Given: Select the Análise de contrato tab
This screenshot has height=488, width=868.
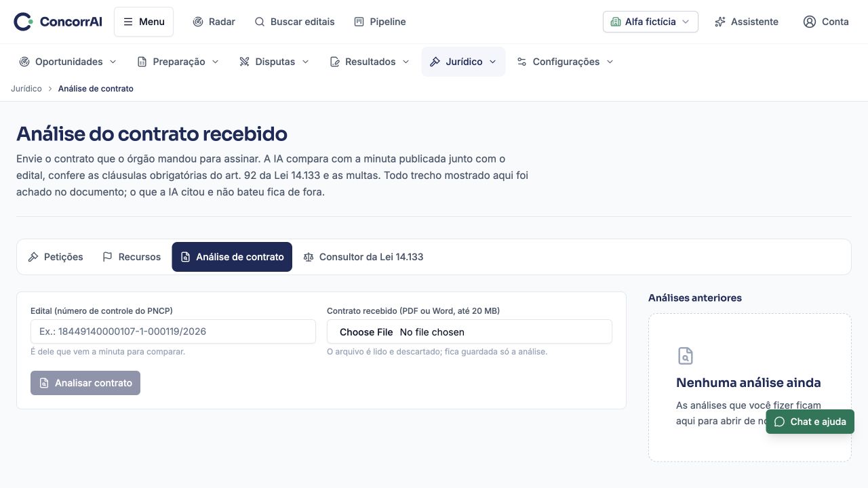Looking at the screenshot, I should 232,257.
